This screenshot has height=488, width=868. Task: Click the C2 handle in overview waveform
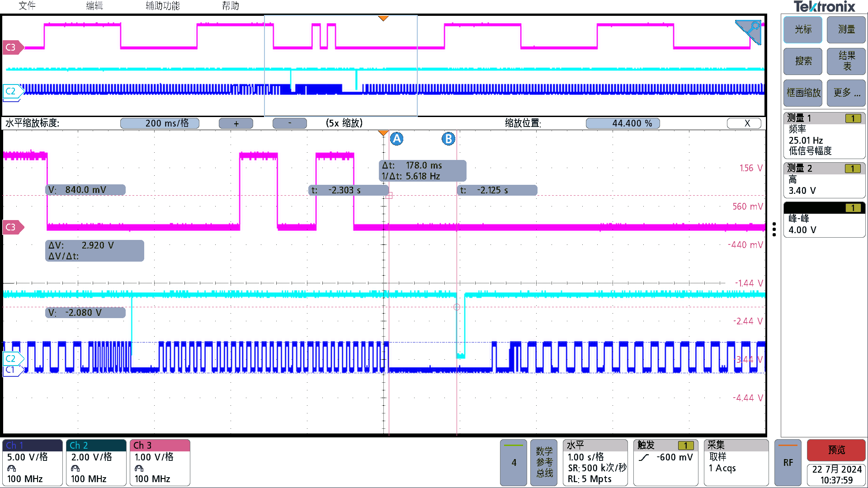(x=13, y=91)
